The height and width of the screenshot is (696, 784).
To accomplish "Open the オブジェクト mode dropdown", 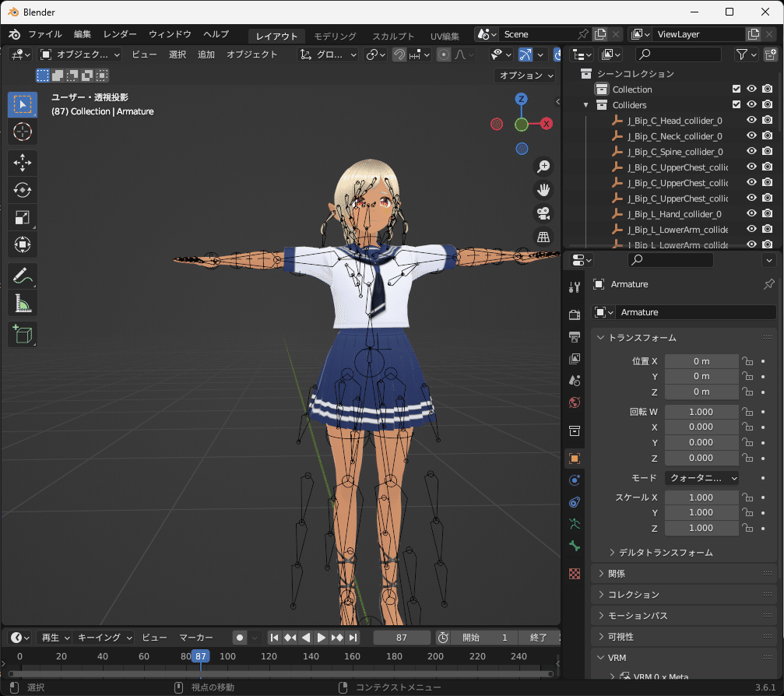I will 80,54.
